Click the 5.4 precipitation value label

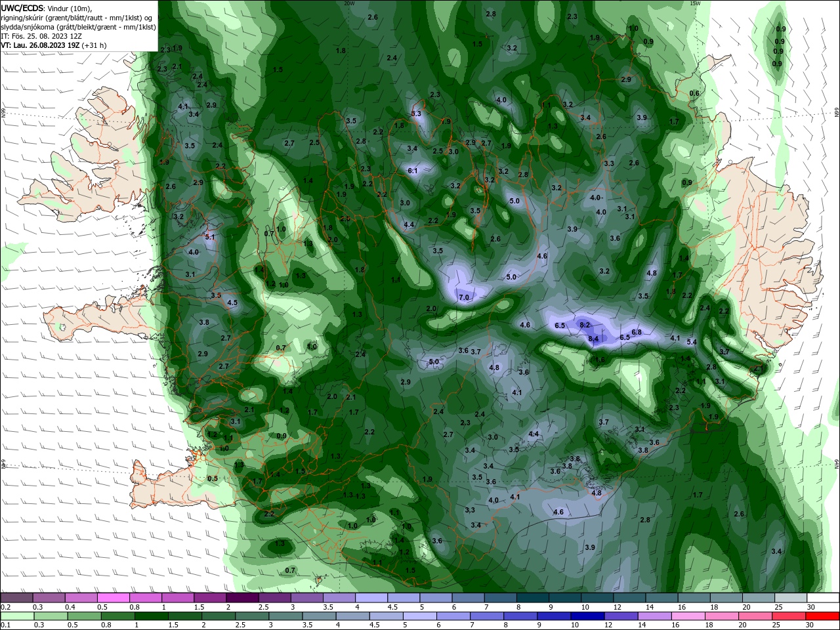pyautogui.click(x=692, y=342)
